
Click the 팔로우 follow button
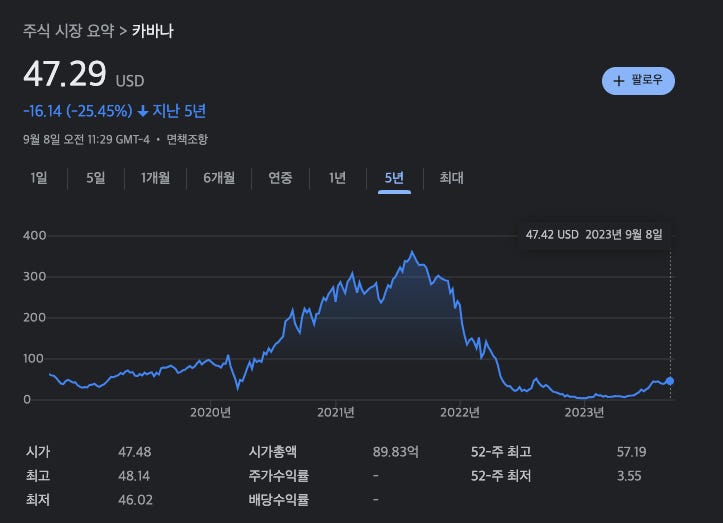tap(638, 81)
